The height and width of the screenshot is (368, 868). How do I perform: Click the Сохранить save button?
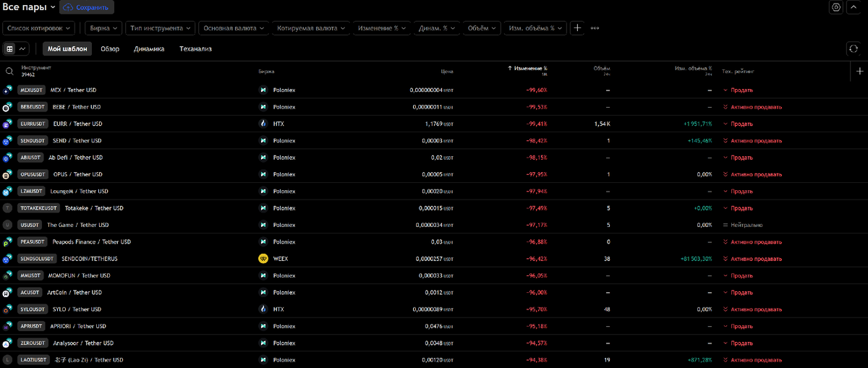coord(87,7)
